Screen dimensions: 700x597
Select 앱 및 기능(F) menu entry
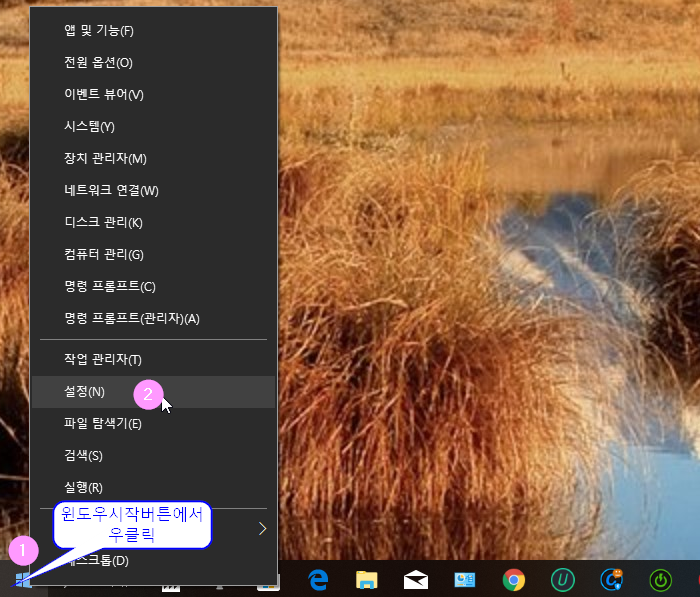tap(153, 31)
